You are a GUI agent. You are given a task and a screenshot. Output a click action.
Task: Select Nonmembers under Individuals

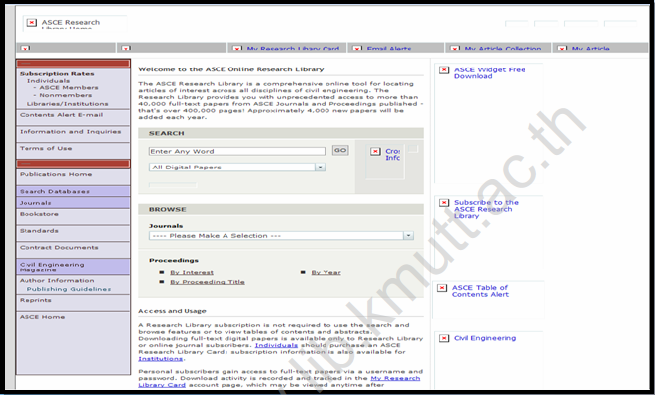tap(66, 95)
